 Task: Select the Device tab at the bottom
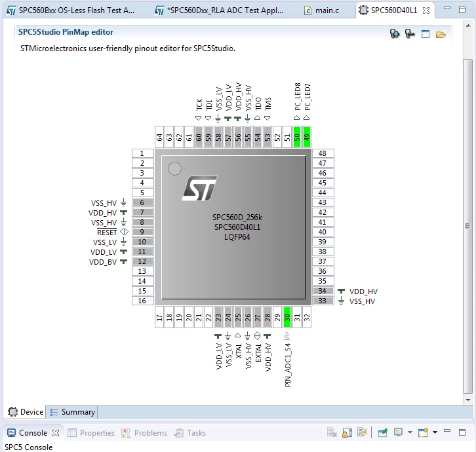point(26,411)
